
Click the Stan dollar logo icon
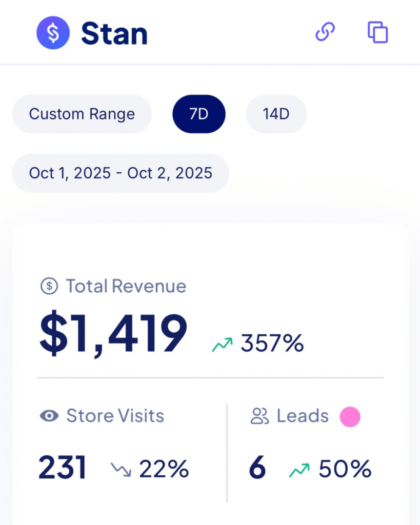53,33
